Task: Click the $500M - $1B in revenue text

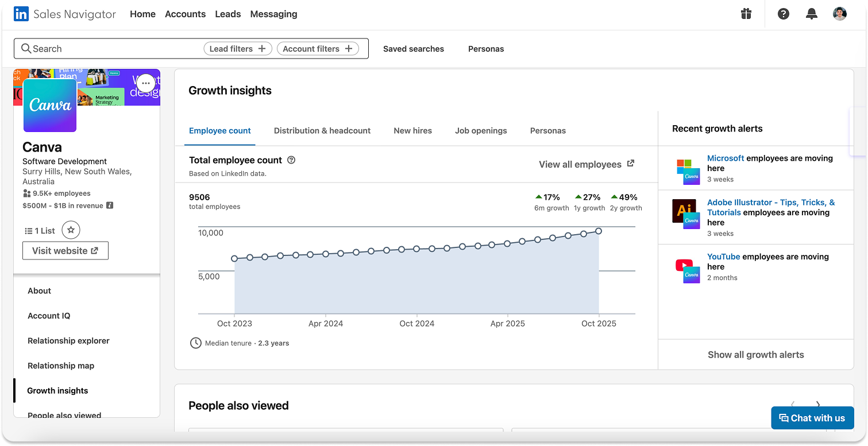Action: point(63,205)
